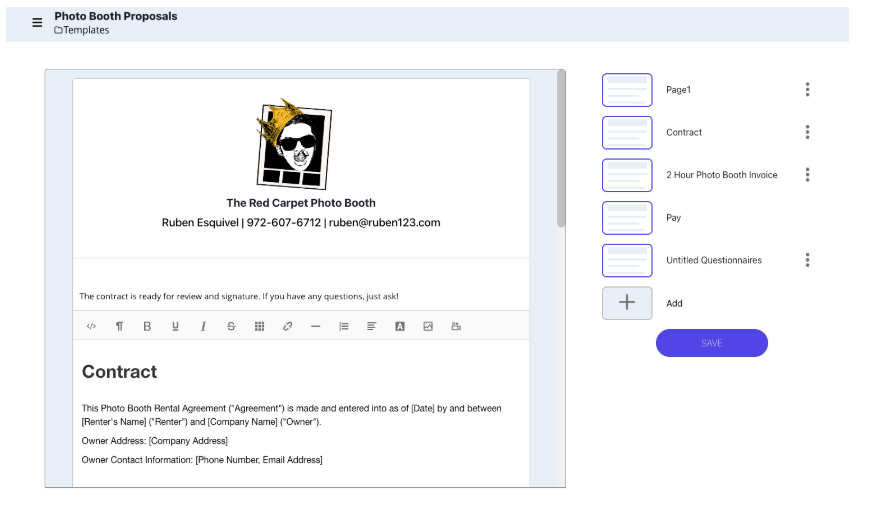The width and height of the screenshot is (875, 516).
Task: Click the 'Owner Address: [Company Address]' line
Action: tap(155, 441)
